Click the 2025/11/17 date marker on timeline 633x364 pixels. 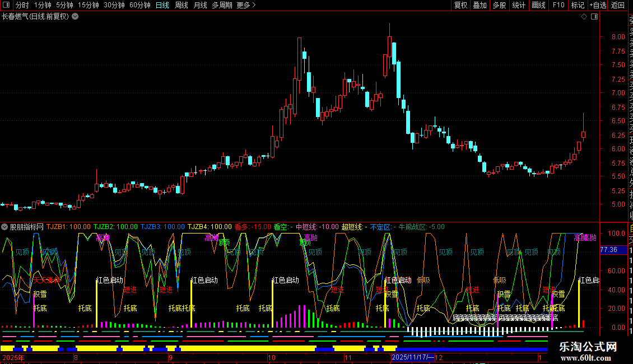pyautogui.click(x=412, y=357)
